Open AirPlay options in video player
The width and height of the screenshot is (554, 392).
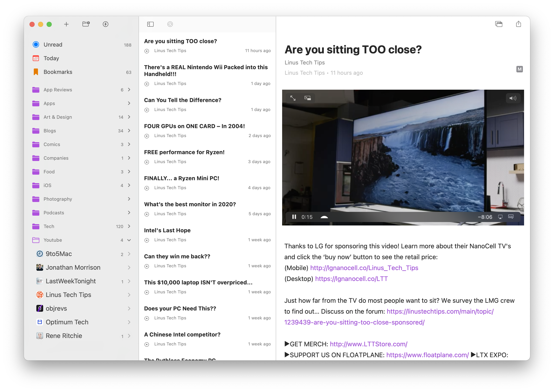500,217
